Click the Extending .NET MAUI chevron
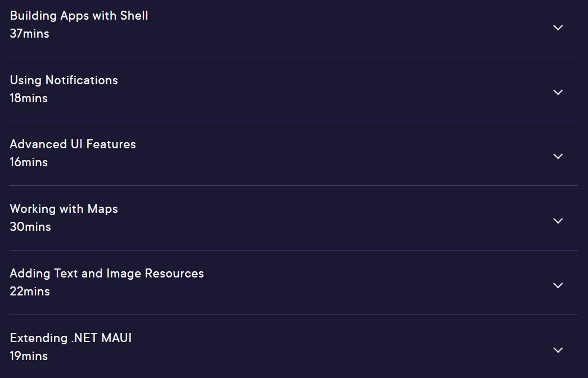The image size is (588, 378). tap(558, 350)
